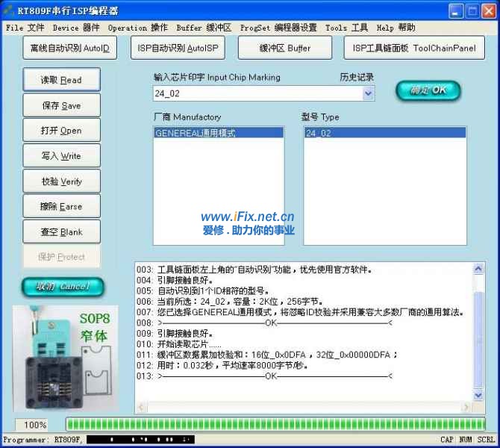Screen dimensions: 500x448
Task: Open the Buffer 缓冲区 menu
Action: (204, 28)
